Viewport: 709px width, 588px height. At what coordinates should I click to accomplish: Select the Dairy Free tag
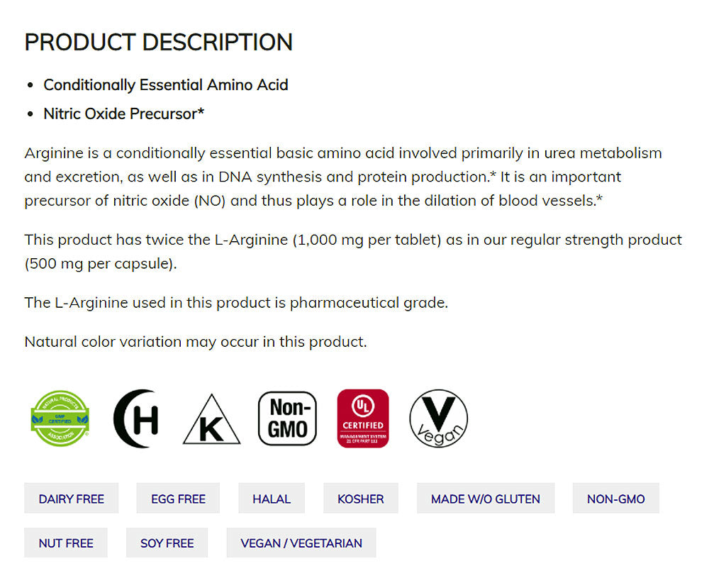[x=72, y=499]
